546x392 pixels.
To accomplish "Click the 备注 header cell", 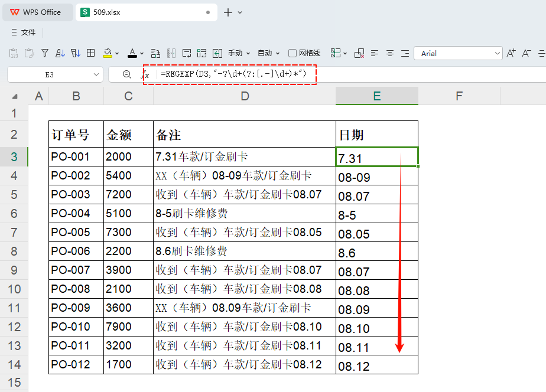I will (x=245, y=134).
